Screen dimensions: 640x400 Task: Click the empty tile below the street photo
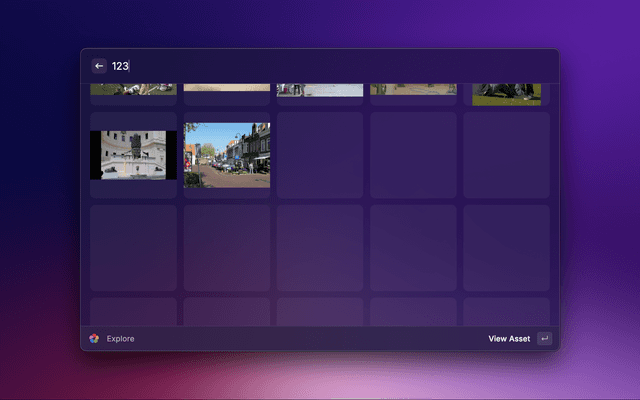pyautogui.click(x=227, y=248)
